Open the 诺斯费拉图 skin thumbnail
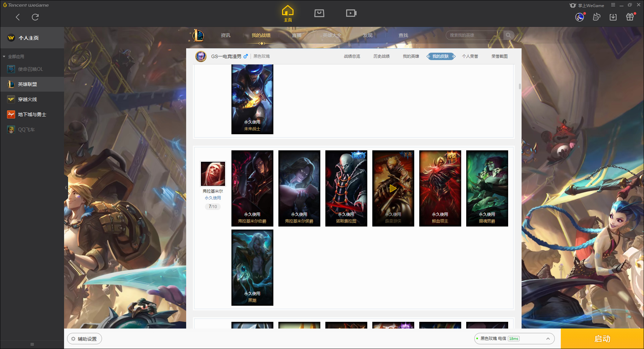Image resolution: width=644 pixels, height=349 pixels. point(346,188)
